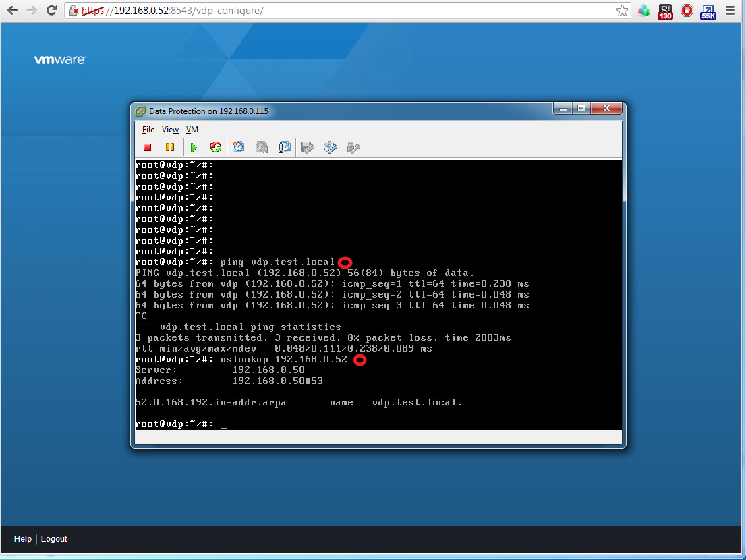746x560 pixels.
Task: Click the '3 packets transmitted' summary line
Action: pyautogui.click(x=323, y=338)
